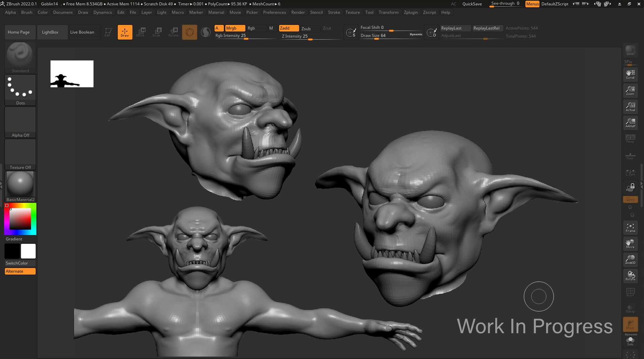Image resolution: width=644 pixels, height=359 pixels.
Task: Click the Actual size icon
Action: (x=630, y=106)
